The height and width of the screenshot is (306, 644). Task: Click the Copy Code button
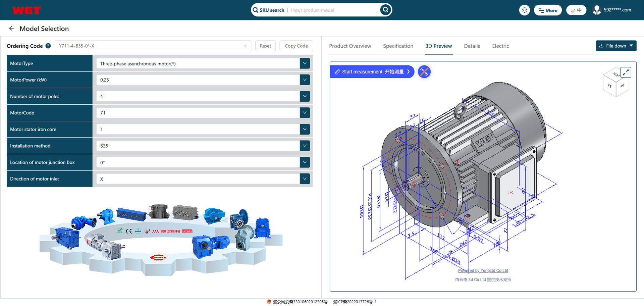coord(296,46)
